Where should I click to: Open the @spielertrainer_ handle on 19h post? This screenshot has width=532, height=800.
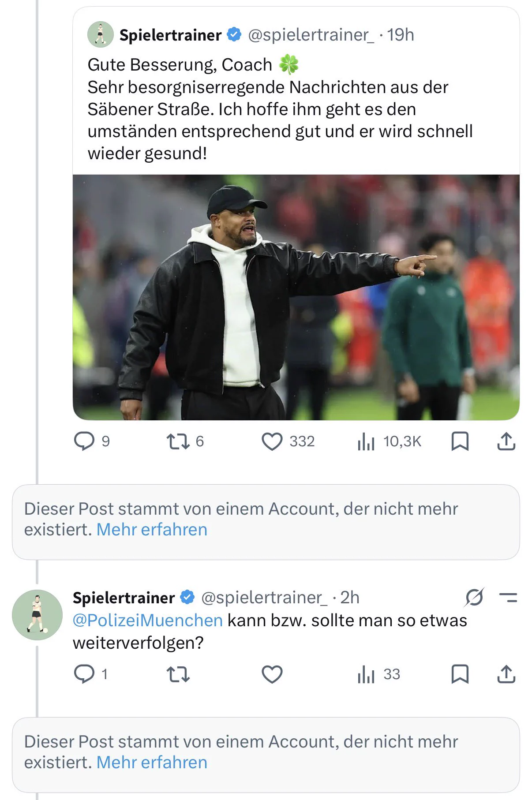[x=311, y=35]
